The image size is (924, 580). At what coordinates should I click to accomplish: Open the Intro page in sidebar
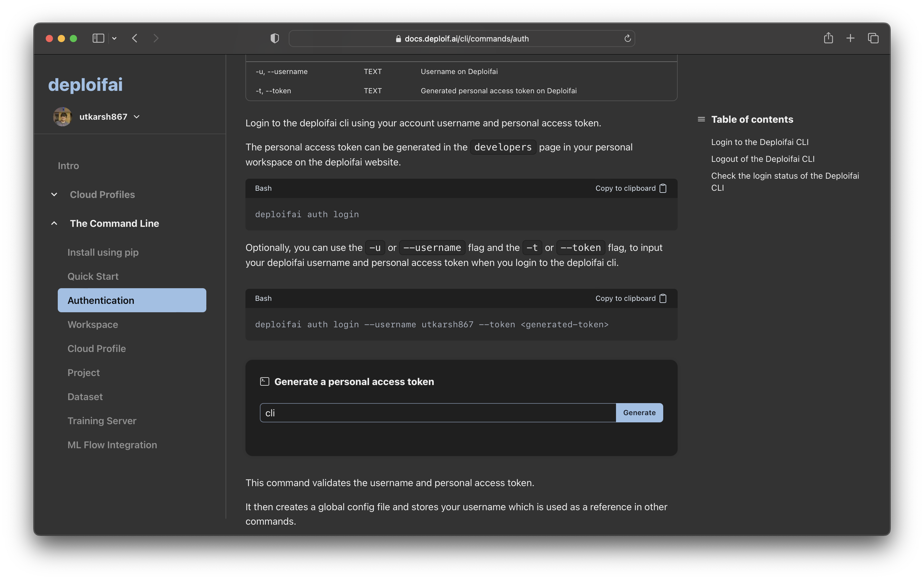[68, 166]
